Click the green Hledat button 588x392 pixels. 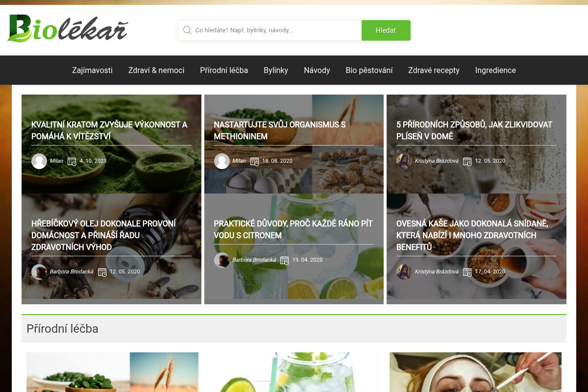coord(386,30)
